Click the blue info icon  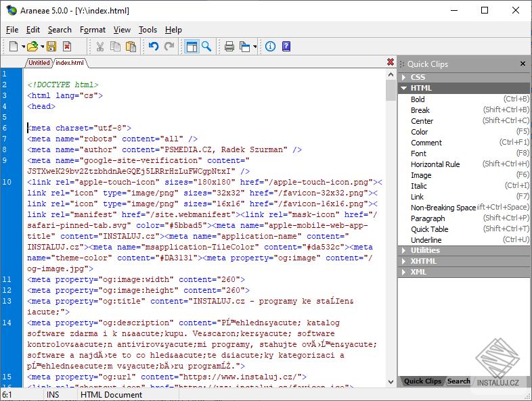(x=270, y=47)
